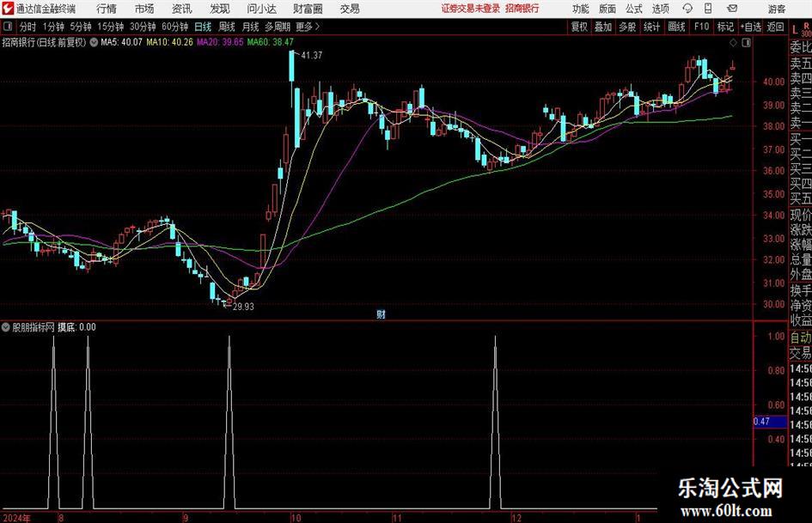
Task: Switch to 周线 weekly tab
Action: 226,27
